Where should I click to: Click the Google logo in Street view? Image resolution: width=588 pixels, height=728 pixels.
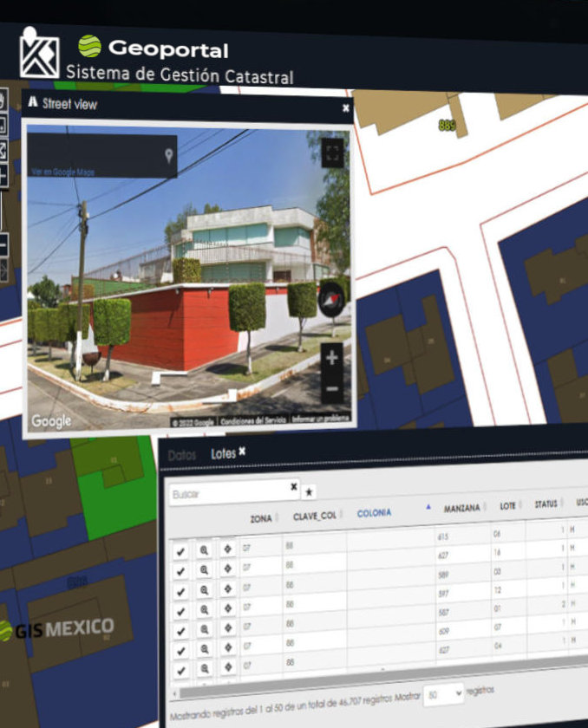(x=51, y=421)
